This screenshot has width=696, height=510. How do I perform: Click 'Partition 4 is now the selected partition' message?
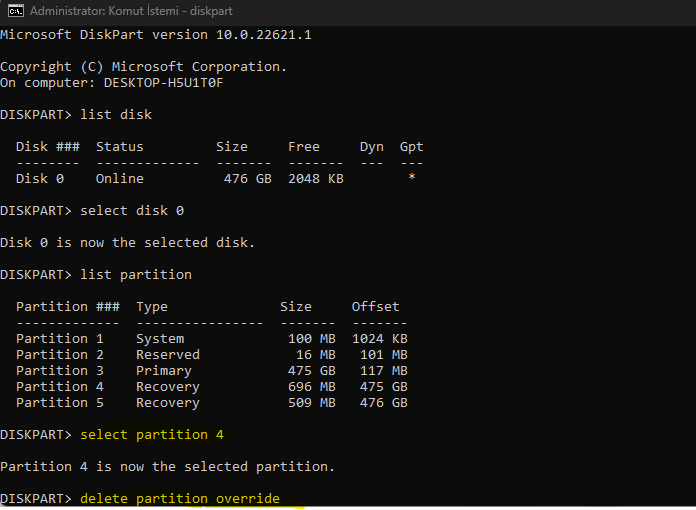tap(168, 466)
